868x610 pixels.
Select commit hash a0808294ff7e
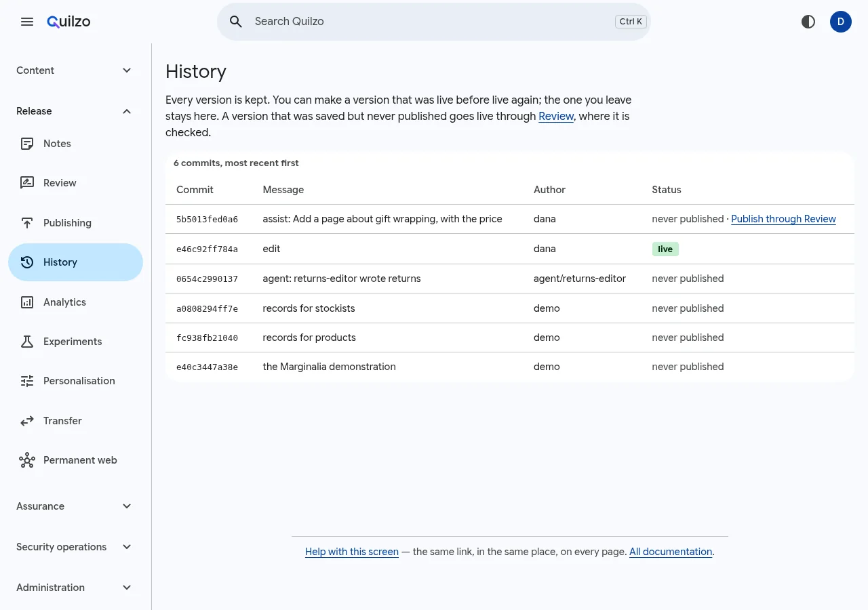click(x=207, y=308)
